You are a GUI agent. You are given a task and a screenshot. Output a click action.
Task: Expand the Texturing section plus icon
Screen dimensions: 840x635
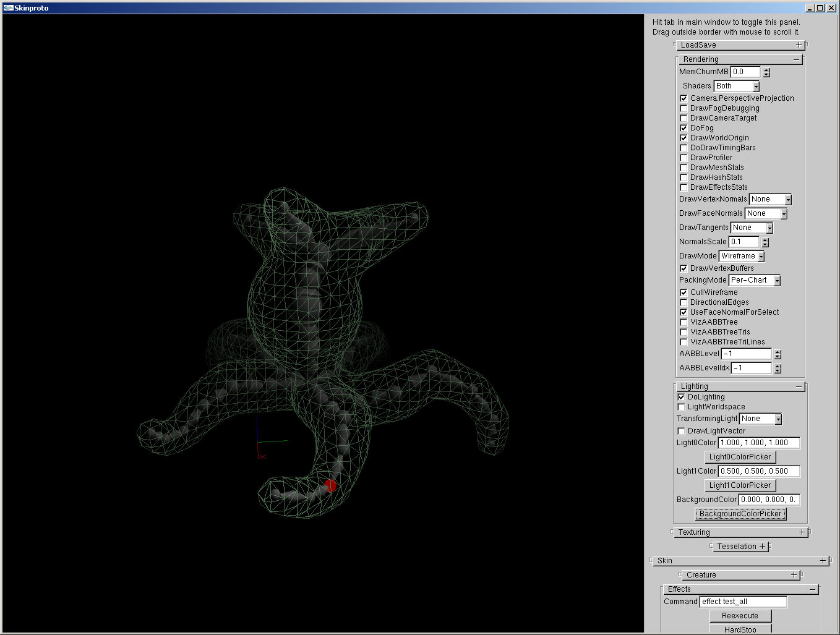pyautogui.click(x=802, y=532)
